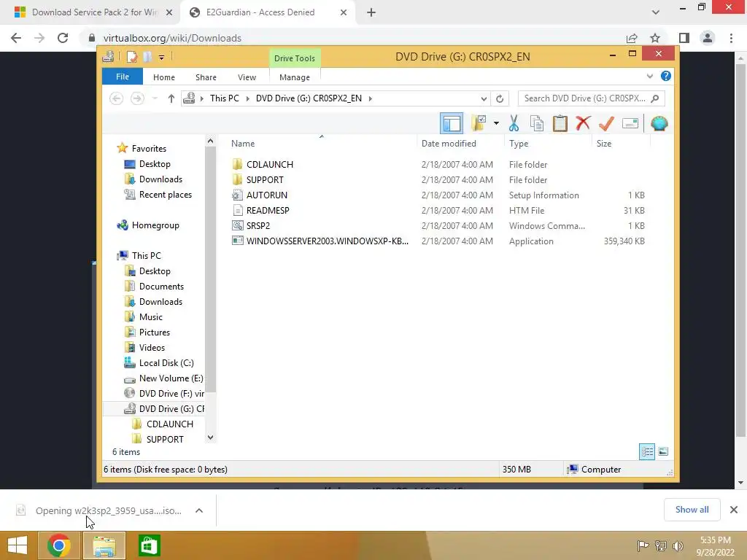The height and width of the screenshot is (560, 747).
Task: Select the READMESP HTM file
Action: click(x=268, y=210)
